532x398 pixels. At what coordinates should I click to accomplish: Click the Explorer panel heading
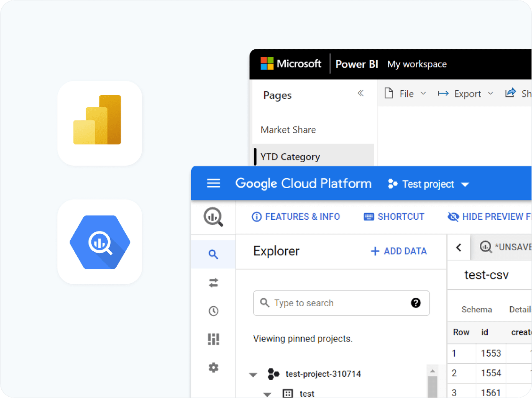coord(276,251)
